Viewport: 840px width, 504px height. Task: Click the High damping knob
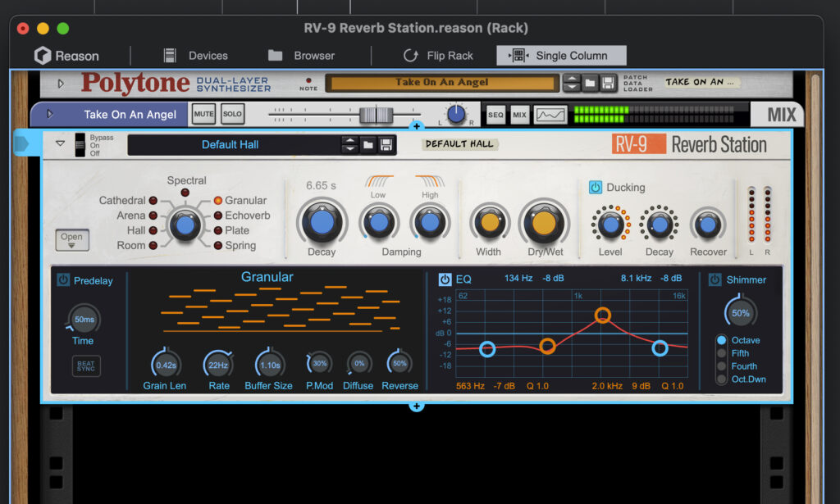[430, 222]
